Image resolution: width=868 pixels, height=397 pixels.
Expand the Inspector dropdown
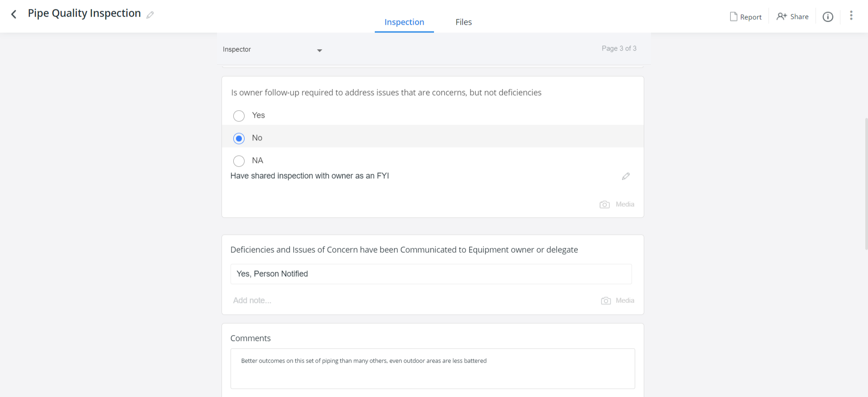coord(319,50)
